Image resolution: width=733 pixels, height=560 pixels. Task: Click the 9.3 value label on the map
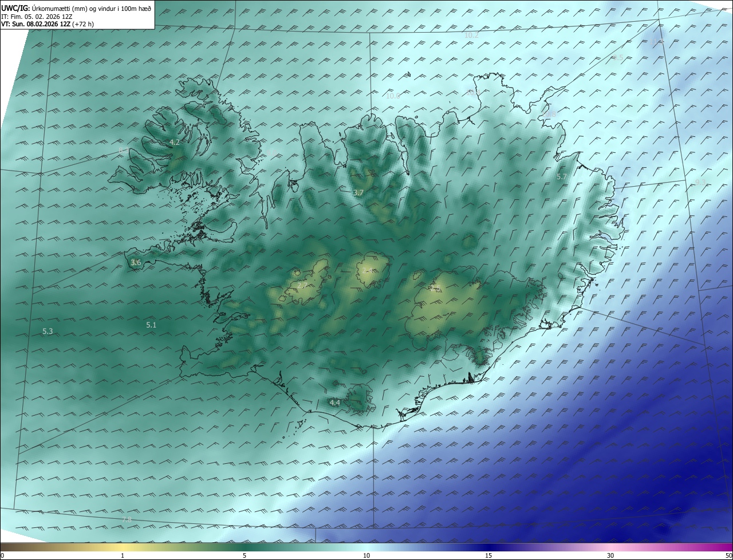pos(700,182)
